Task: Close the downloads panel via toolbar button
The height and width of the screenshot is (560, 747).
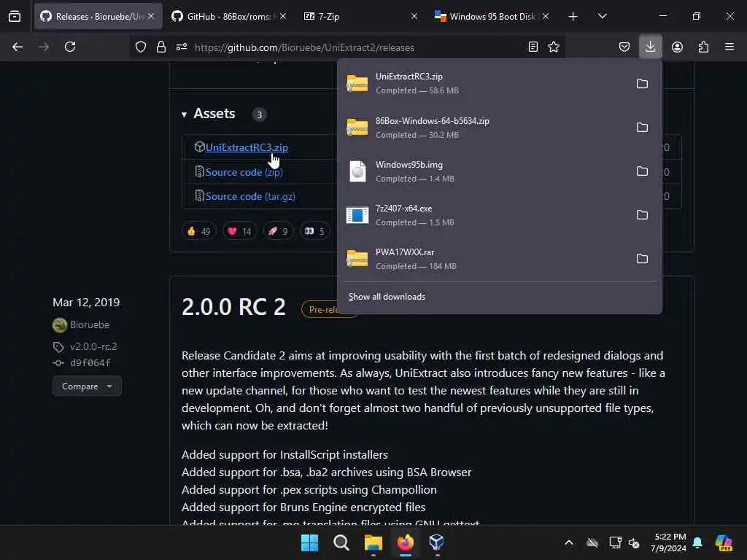Action: pos(650,47)
